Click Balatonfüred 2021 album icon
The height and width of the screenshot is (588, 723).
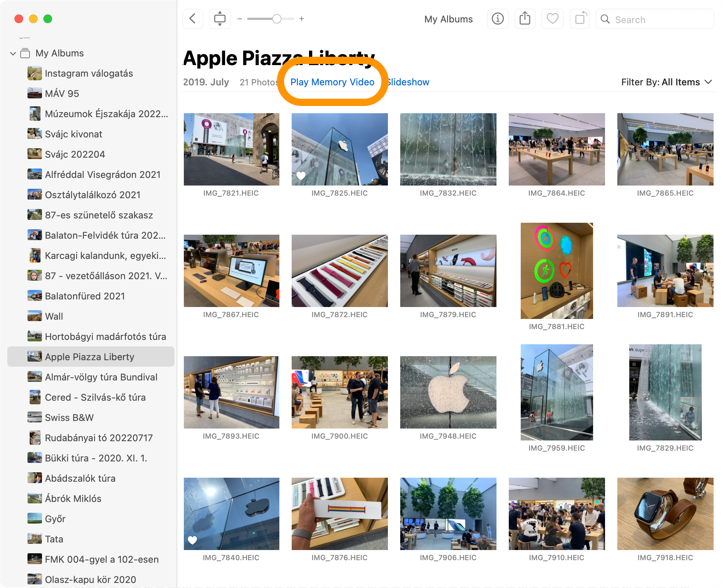(x=35, y=296)
